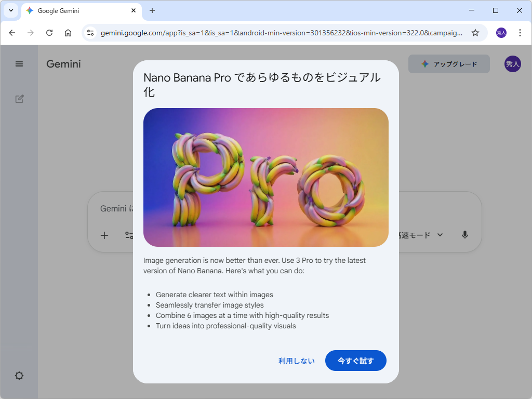Click the 秀人 profile avatar in Gemini
The image size is (532, 399).
pos(512,63)
